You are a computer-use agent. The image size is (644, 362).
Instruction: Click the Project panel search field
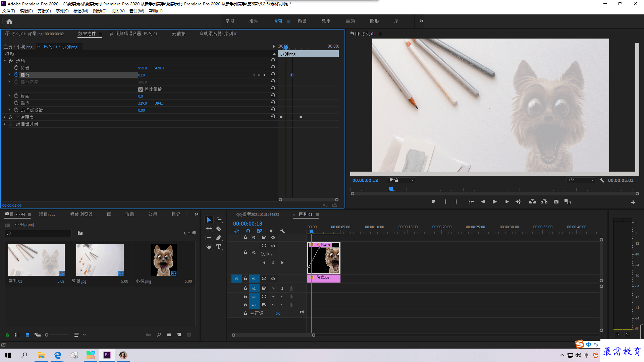[x=39, y=233]
